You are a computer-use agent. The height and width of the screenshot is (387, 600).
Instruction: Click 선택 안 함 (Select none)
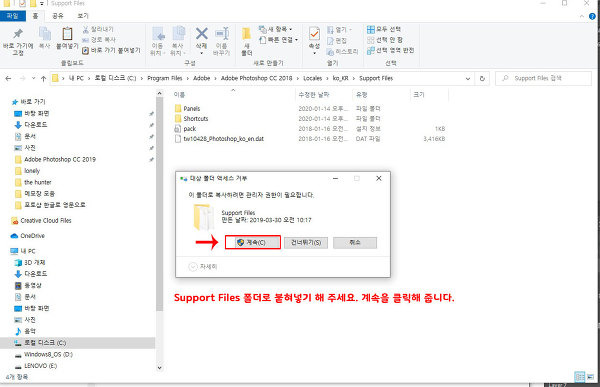(385, 40)
